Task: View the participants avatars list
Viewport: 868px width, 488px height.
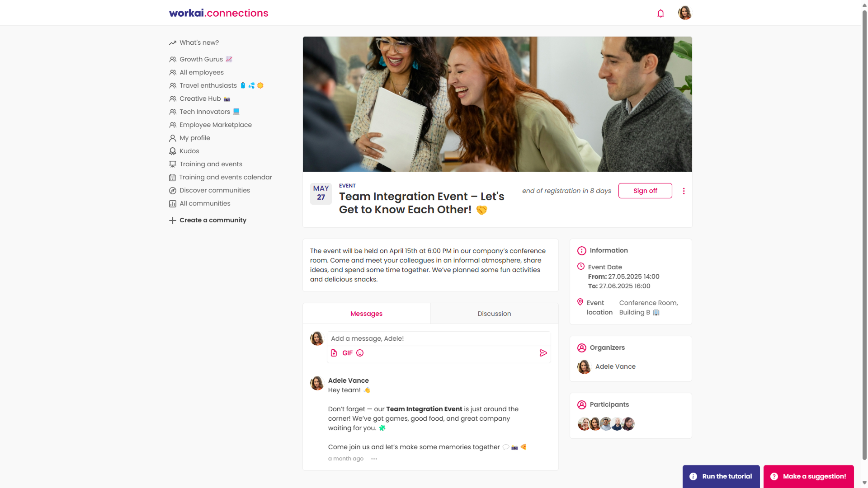Action: pyautogui.click(x=606, y=424)
